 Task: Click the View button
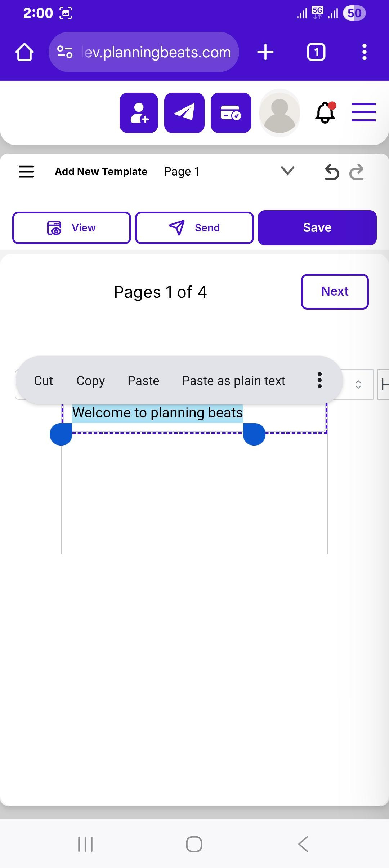click(71, 228)
